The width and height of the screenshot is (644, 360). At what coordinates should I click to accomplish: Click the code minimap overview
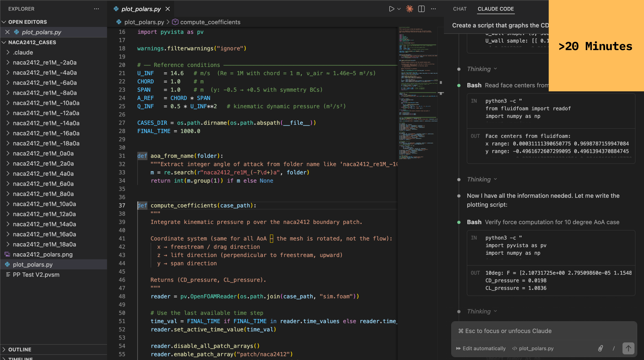pyautogui.click(x=418, y=94)
